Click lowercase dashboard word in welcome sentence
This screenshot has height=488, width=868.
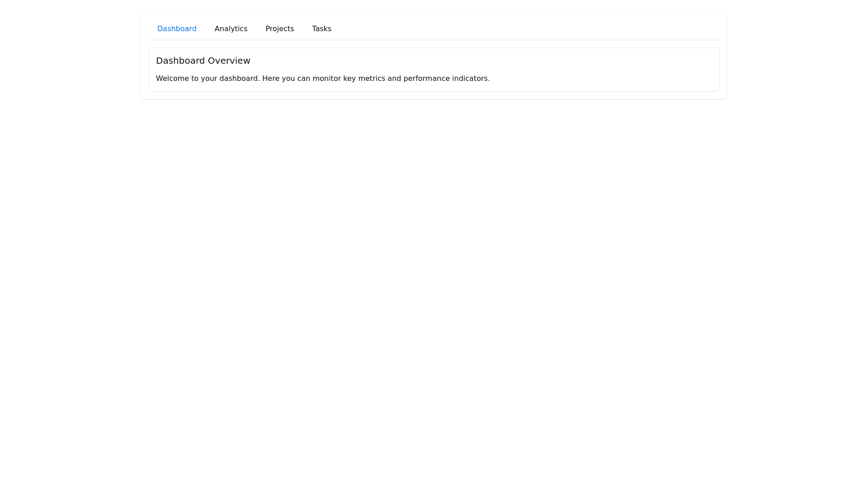(239, 79)
